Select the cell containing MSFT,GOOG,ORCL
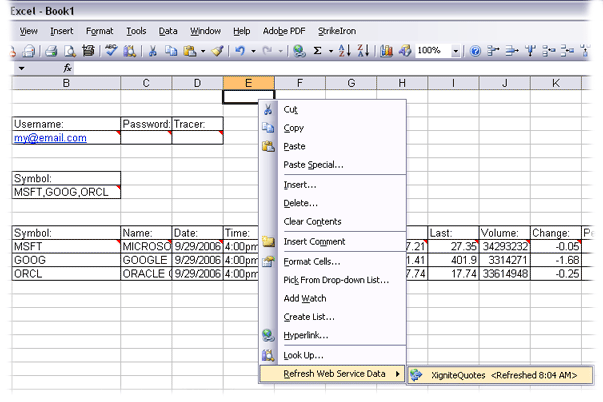This screenshot has height=402, width=603. click(66, 192)
